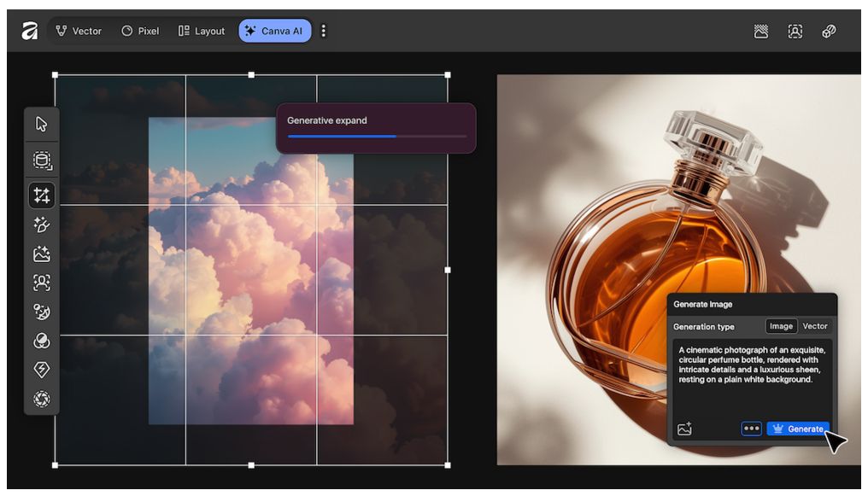Select the object selection marquee tool

click(41, 160)
